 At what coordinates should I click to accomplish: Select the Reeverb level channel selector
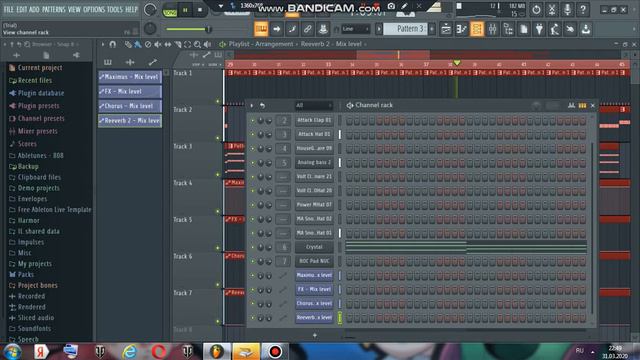(x=340, y=318)
